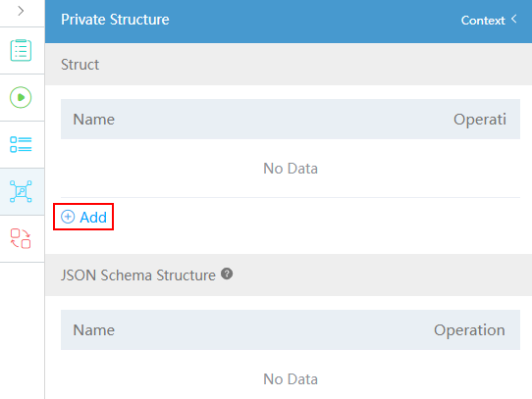Click the truncated Operation header in Struct table
Screen dimensions: 532x399
[x=480, y=120]
